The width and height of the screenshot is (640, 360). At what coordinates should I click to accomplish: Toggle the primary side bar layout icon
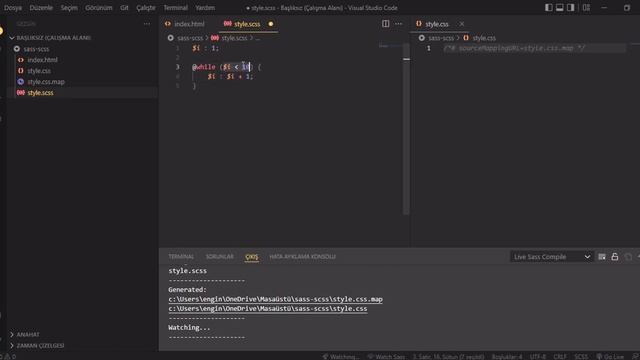coord(549,8)
